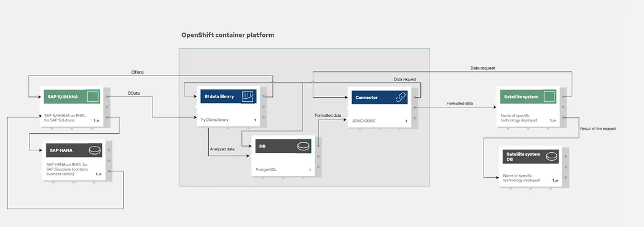Click the chain link icon on Connector node
Image resolution: width=644 pixels, height=227 pixels.
tap(400, 98)
